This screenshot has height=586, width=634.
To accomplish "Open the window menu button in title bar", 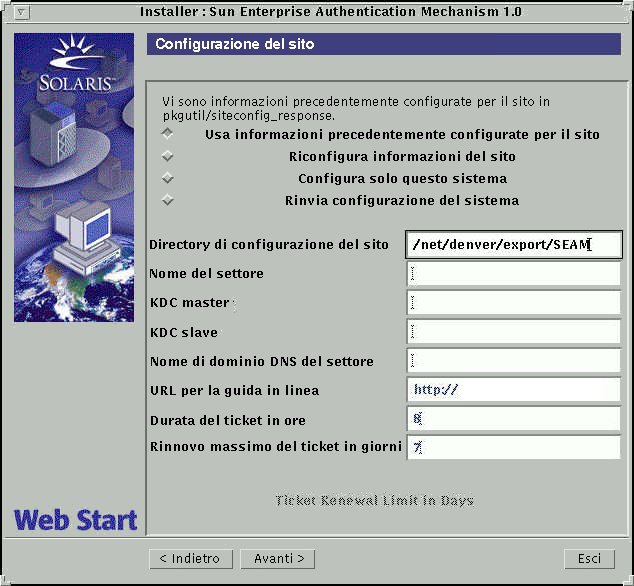I will (21, 13).
